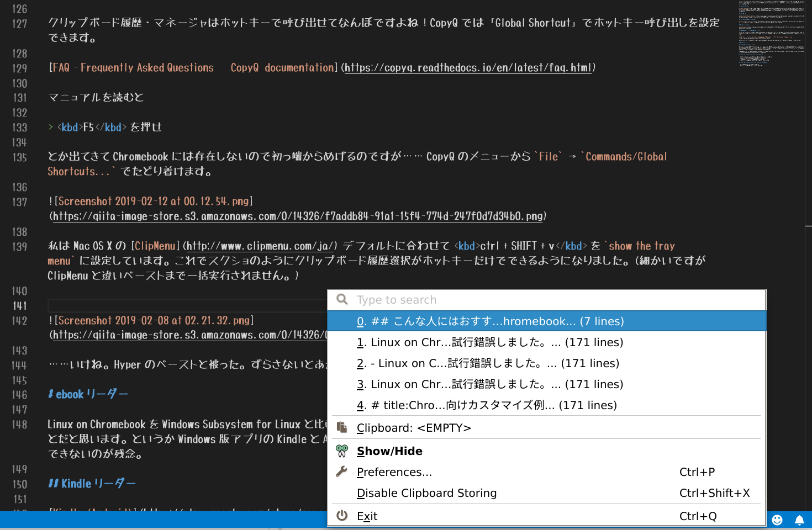
Task: Toggle Disable Clipboard Storing
Action: tap(426, 492)
